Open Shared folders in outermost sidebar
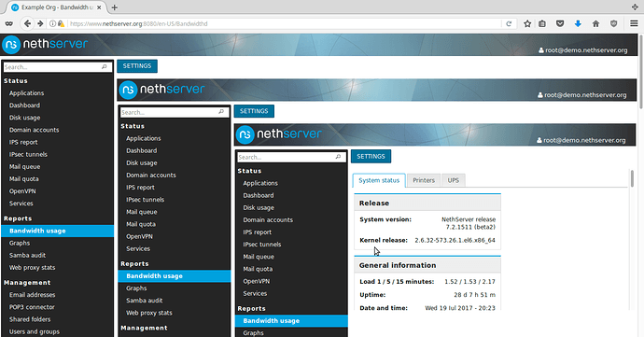The height and width of the screenshot is (337, 644). tap(30, 319)
